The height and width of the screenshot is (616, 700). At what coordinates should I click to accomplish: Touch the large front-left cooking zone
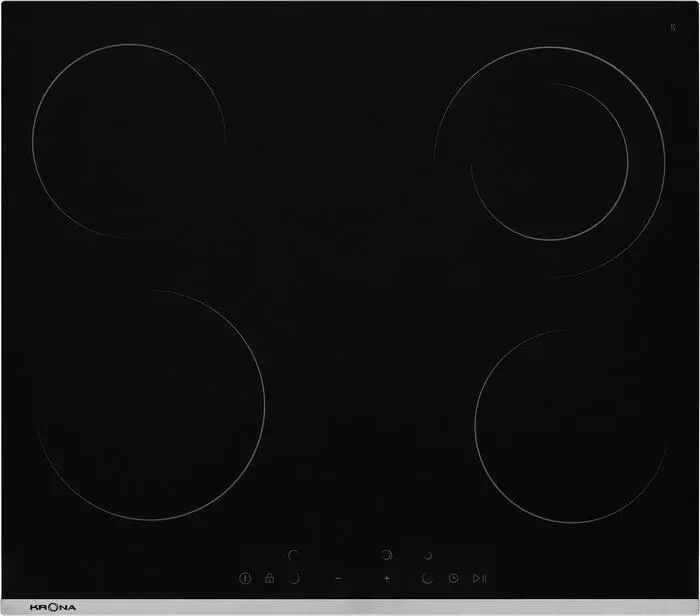pyautogui.click(x=150, y=405)
